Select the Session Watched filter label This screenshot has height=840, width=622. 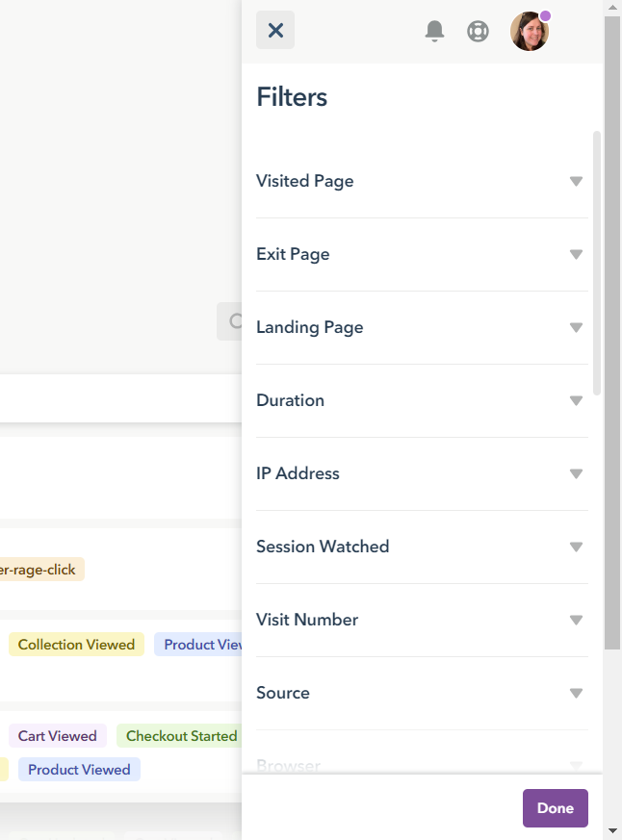323,547
